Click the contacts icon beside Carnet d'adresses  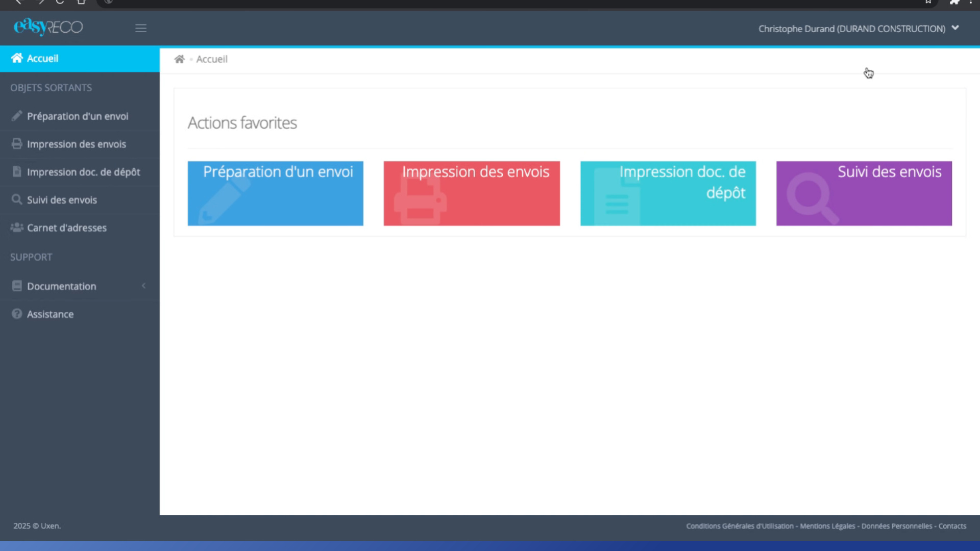click(x=17, y=227)
